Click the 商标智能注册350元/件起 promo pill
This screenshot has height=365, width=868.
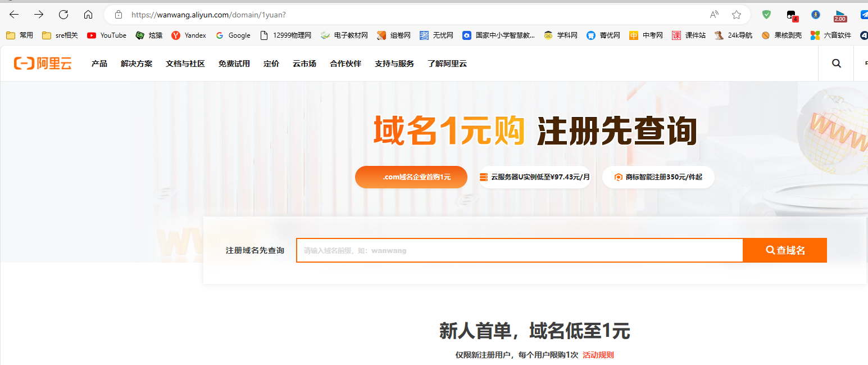pyautogui.click(x=658, y=177)
